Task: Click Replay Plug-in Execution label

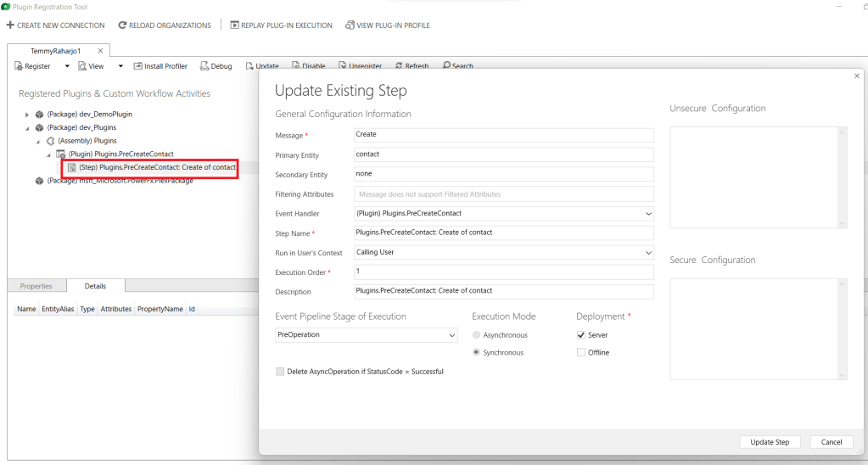Action: click(x=287, y=25)
